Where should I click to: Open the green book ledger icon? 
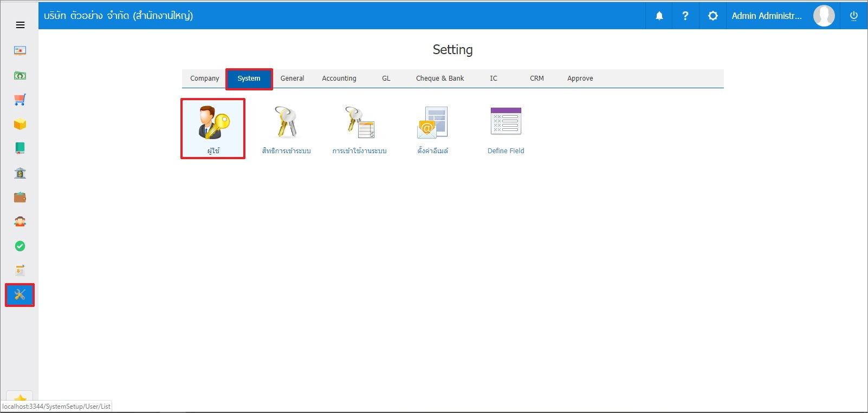[x=20, y=148]
